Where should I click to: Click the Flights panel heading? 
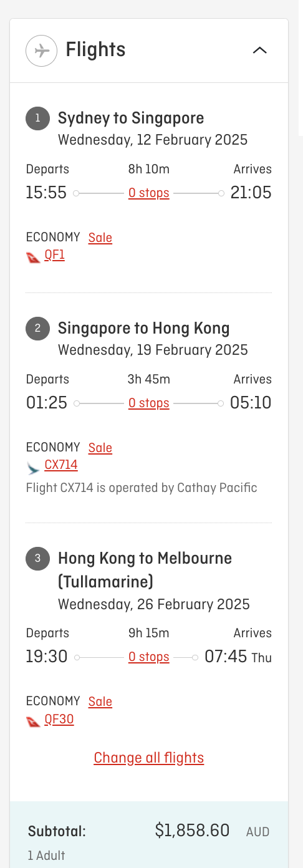pos(95,50)
